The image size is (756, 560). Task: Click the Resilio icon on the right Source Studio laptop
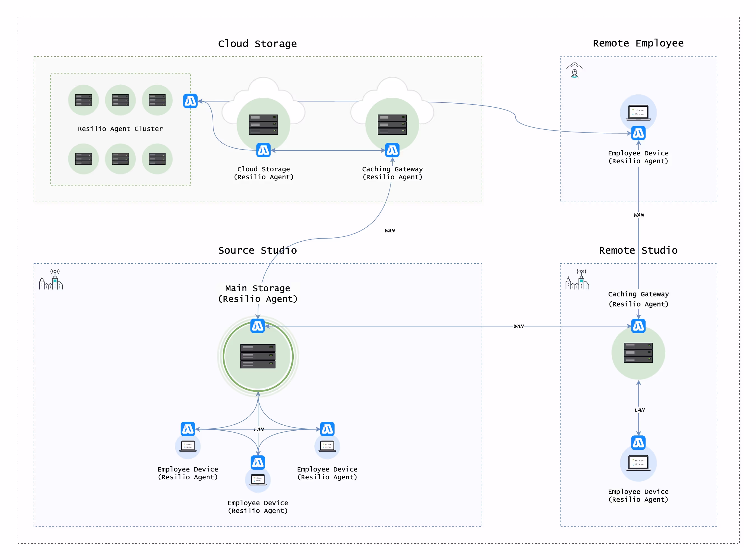coord(328,429)
